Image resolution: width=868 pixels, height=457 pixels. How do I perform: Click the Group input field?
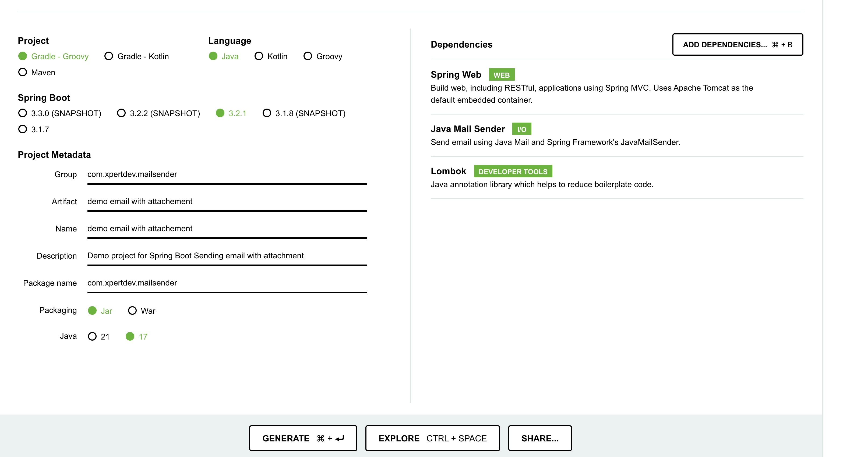[227, 174]
